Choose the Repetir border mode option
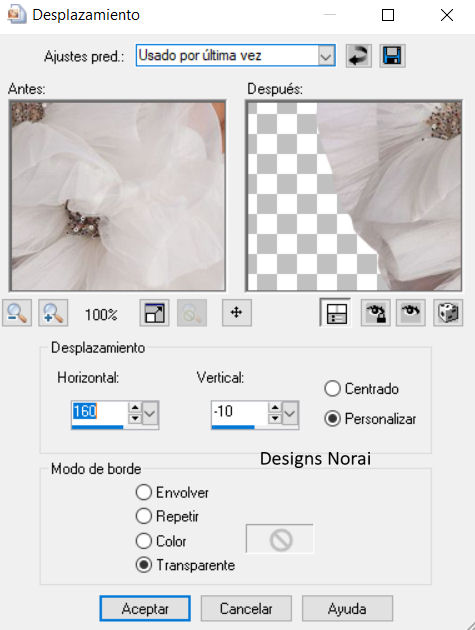The image size is (475, 630). pyautogui.click(x=143, y=516)
